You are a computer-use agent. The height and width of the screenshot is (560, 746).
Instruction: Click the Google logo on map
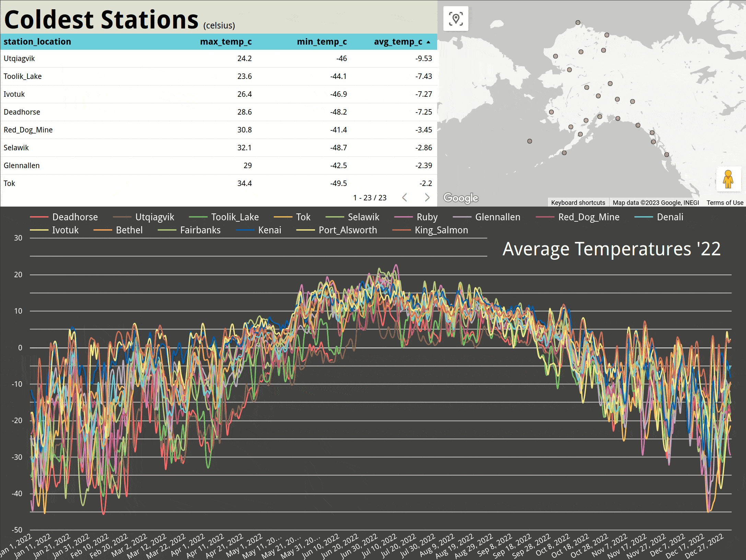(461, 198)
